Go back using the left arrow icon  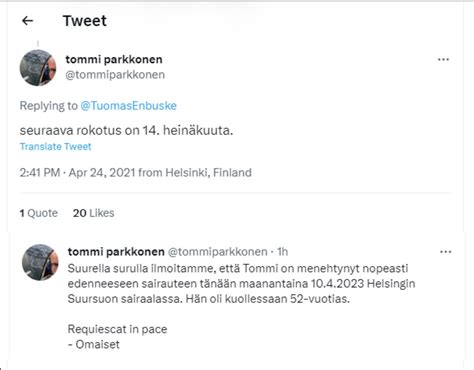pyautogui.click(x=27, y=21)
